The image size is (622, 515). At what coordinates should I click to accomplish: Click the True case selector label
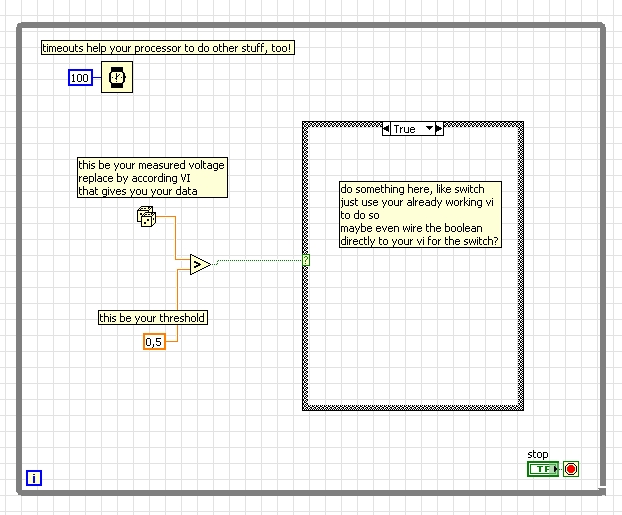(x=405, y=129)
